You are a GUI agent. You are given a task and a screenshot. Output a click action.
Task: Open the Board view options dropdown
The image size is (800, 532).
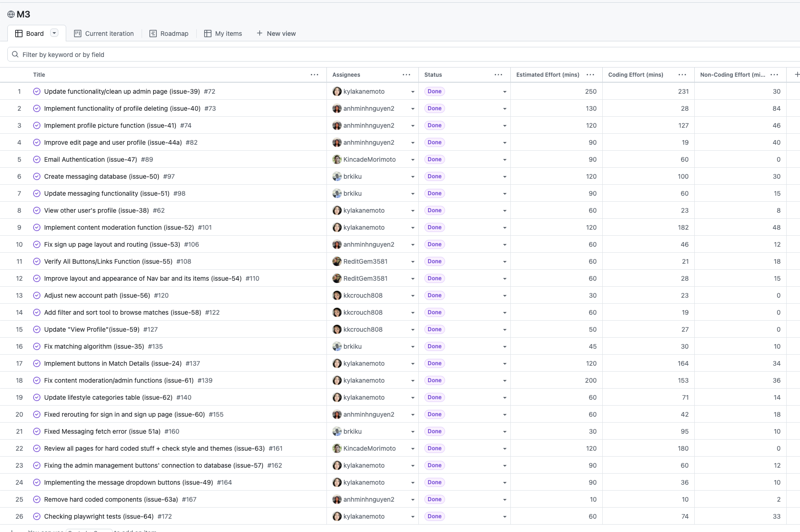[x=54, y=33]
